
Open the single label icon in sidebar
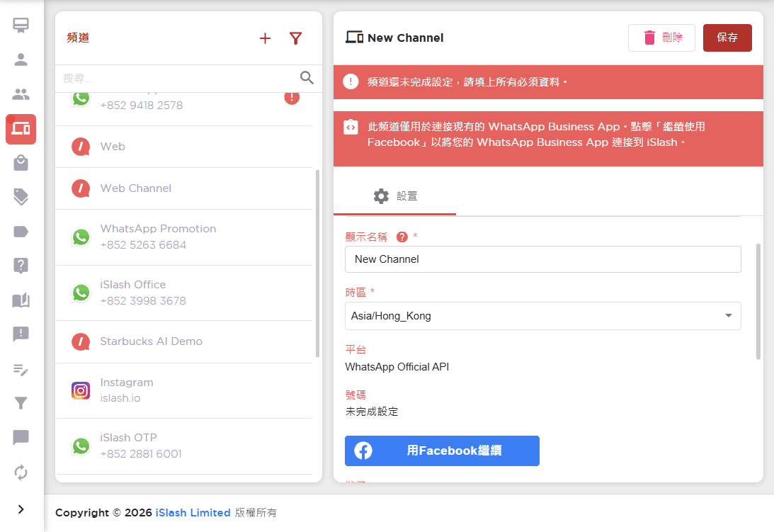pos(21,231)
